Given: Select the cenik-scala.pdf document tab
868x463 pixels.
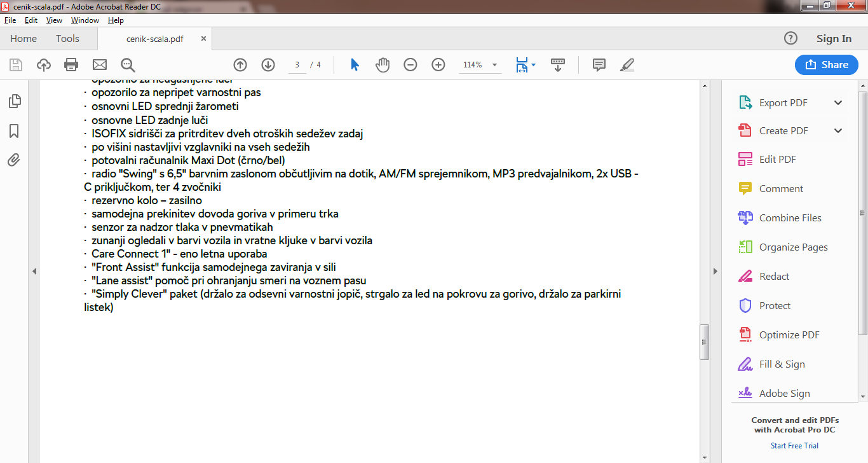Looking at the screenshot, I should 155,39.
